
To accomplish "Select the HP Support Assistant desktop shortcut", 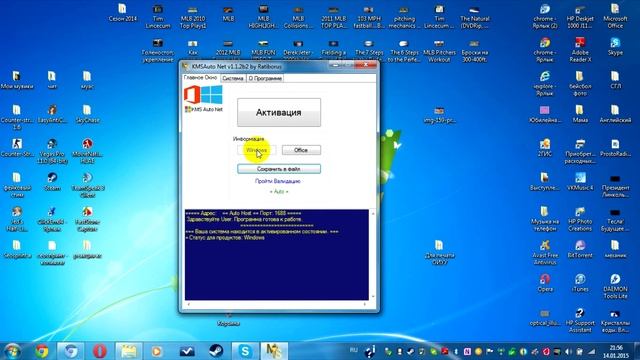I will point(580,320).
